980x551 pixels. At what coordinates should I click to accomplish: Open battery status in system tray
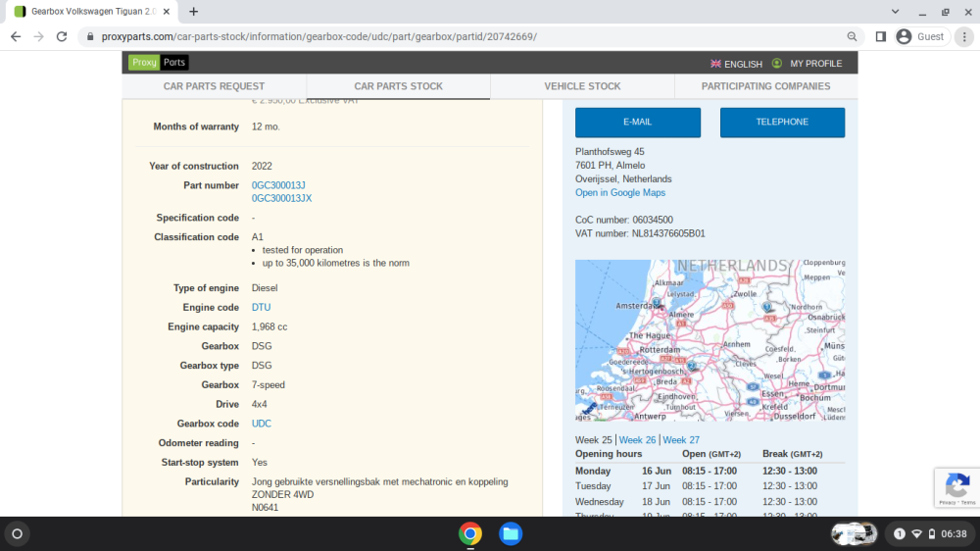pos(931,534)
